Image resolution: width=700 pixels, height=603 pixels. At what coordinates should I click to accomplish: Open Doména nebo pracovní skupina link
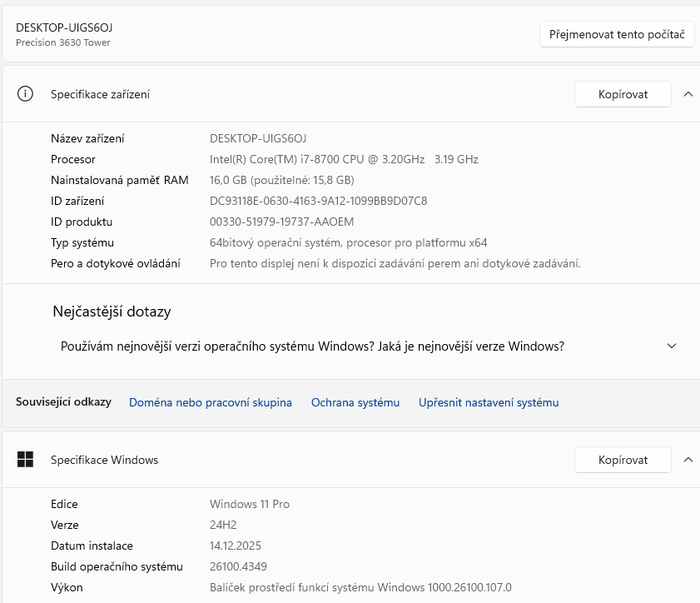click(210, 402)
